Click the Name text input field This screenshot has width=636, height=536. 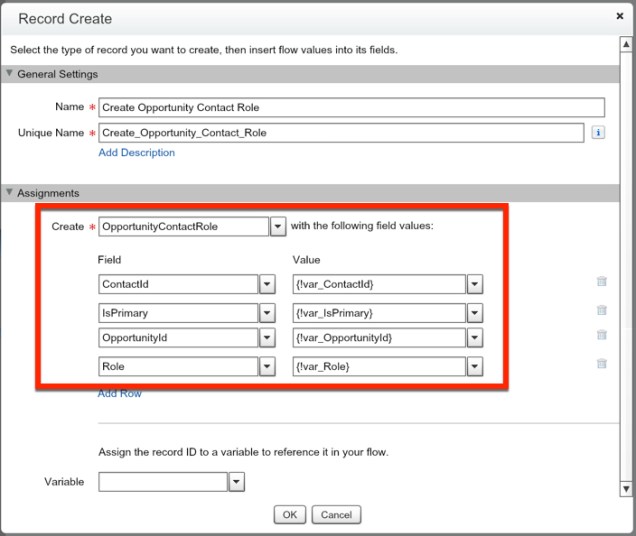(351, 108)
